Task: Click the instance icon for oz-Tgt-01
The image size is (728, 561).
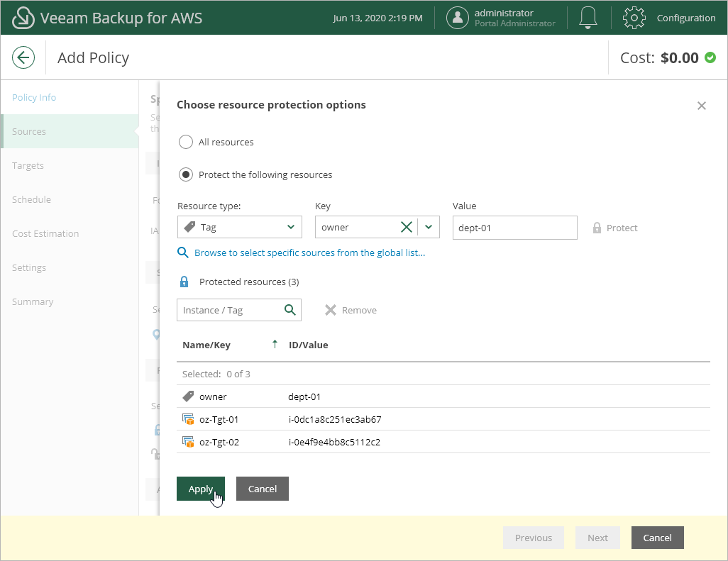Action: point(188,419)
